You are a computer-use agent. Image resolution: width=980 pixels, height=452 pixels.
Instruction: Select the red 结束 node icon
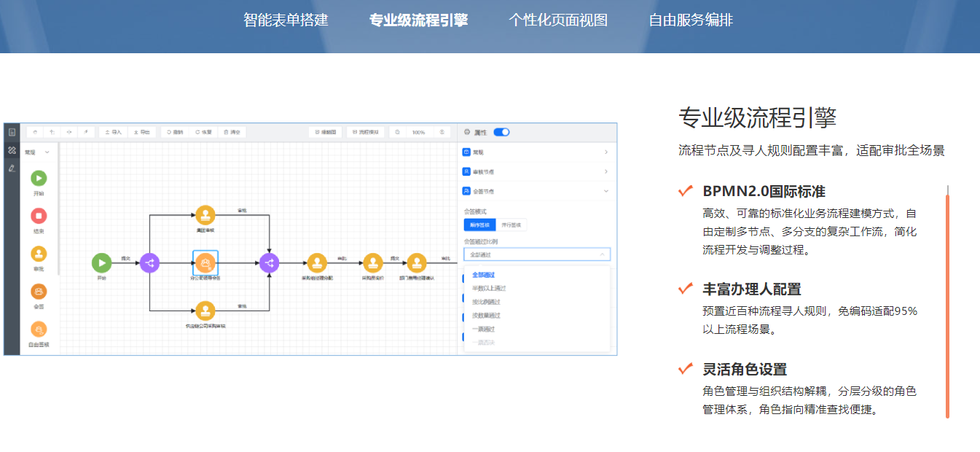pos(39,216)
